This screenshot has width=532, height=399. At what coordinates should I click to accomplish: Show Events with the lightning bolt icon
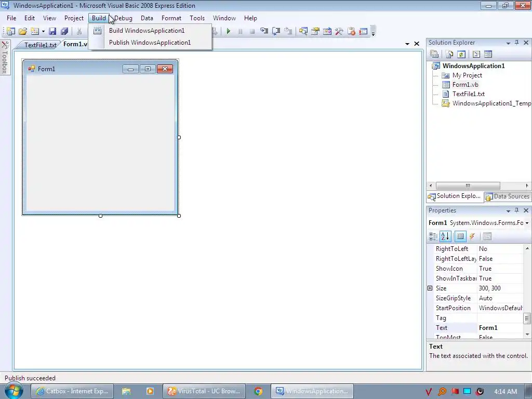tap(472, 236)
